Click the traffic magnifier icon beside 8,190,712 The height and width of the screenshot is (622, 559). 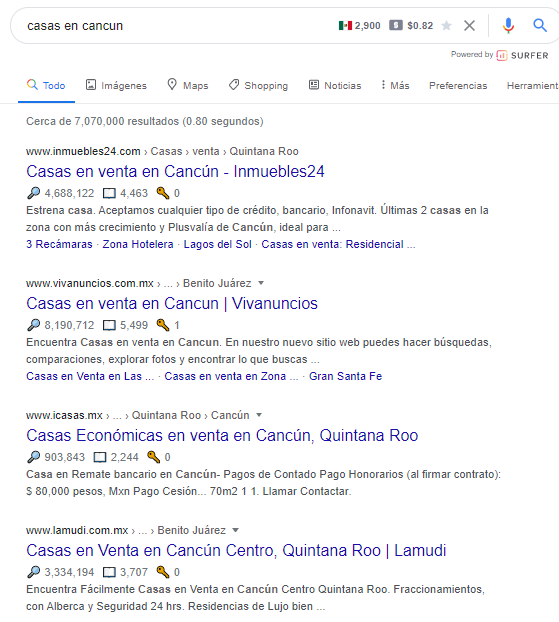pos(33,325)
